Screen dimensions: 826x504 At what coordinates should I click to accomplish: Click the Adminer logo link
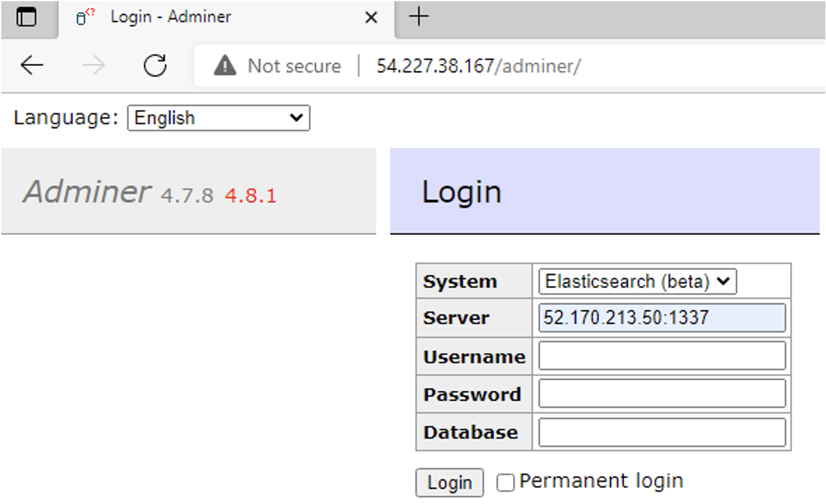point(87,192)
